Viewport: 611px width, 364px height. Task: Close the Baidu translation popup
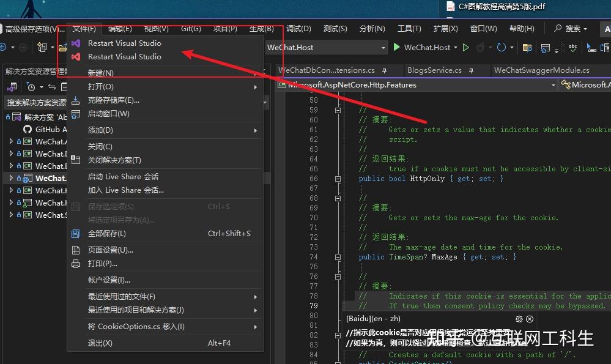530,319
